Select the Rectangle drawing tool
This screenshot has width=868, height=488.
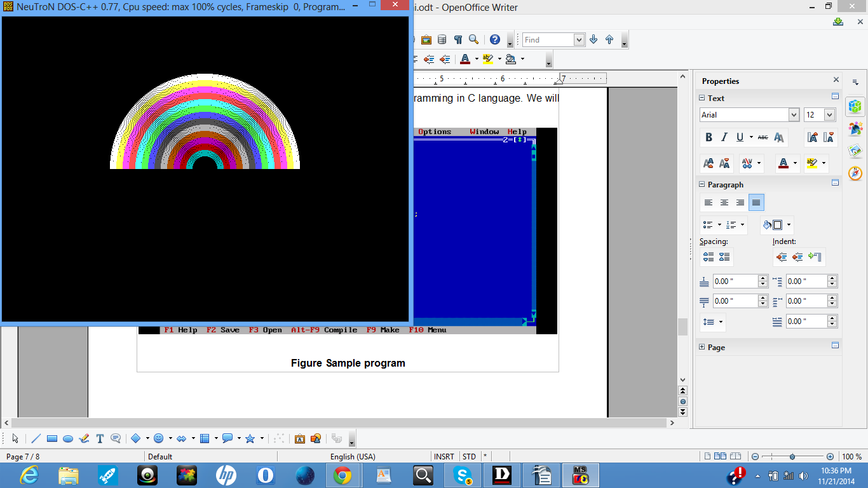click(52, 438)
